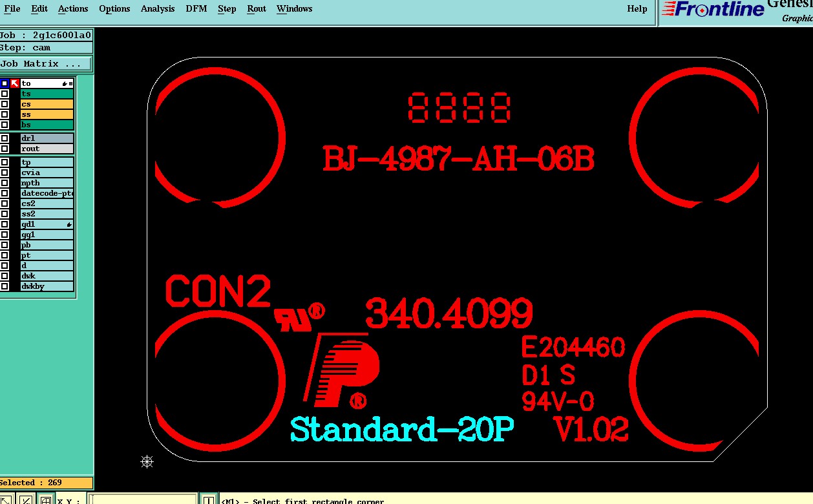Click the Job : 2g1c600la0 label
This screenshot has width=813, height=504.
point(46,35)
